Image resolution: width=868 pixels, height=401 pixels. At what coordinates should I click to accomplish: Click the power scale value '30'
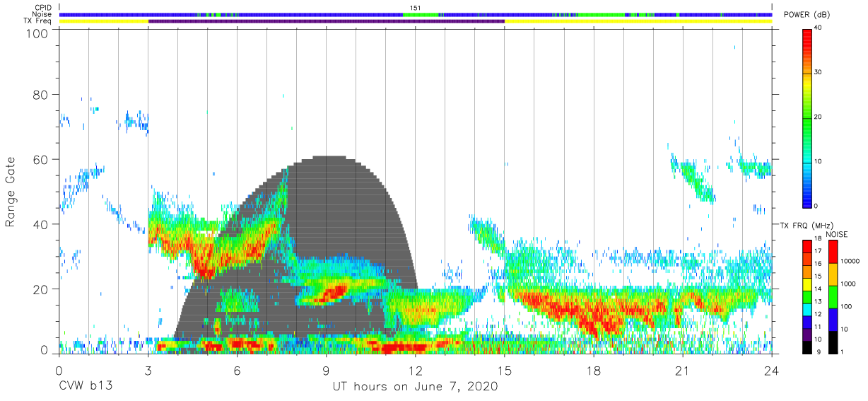click(818, 73)
